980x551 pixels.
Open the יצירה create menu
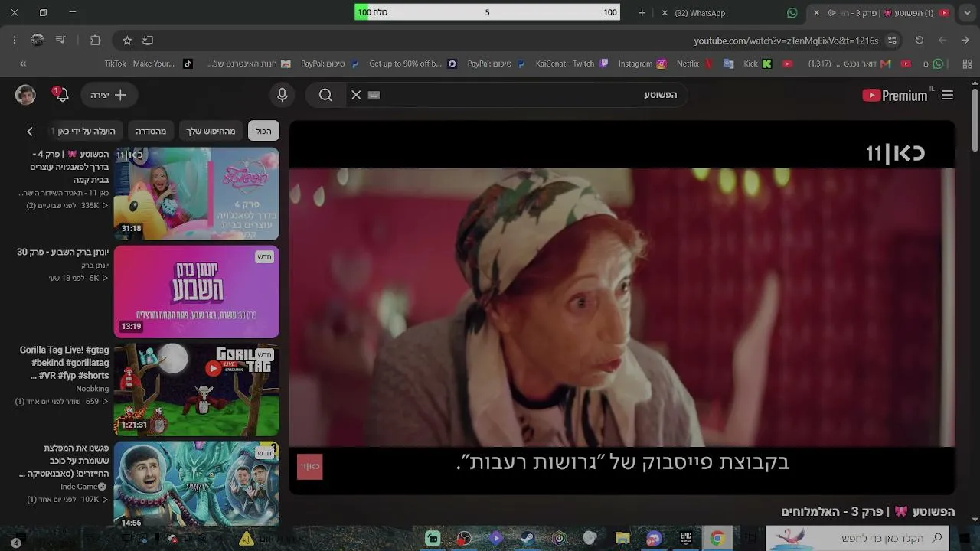pos(109,95)
